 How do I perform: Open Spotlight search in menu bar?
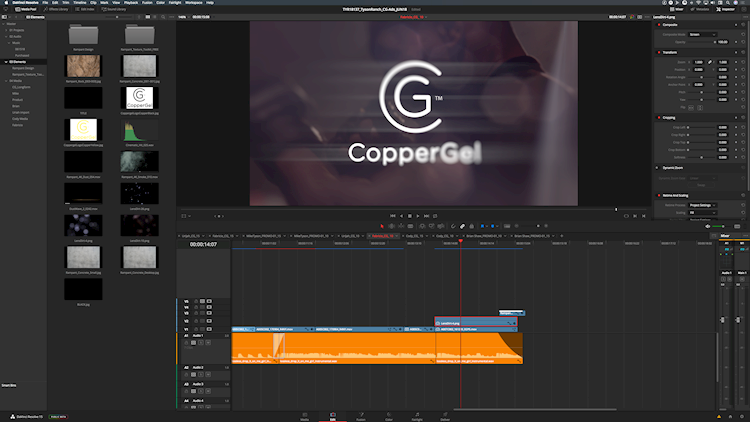(x=728, y=2)
